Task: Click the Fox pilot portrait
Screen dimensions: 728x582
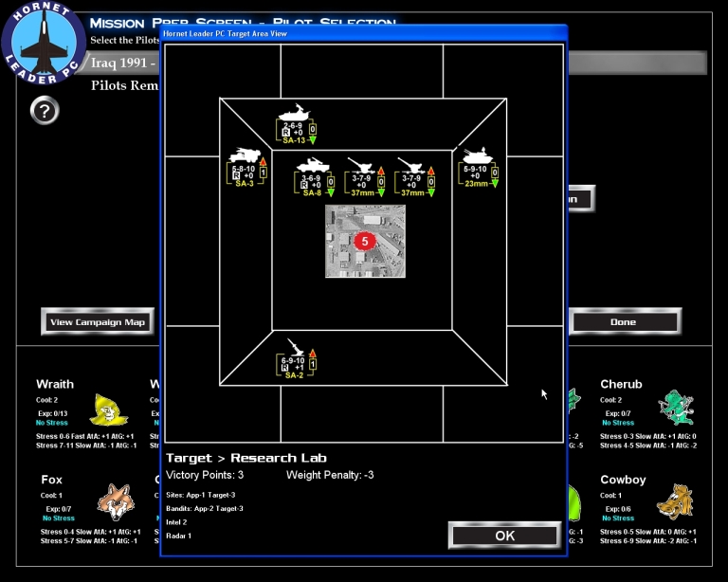Action: (116, 502)
